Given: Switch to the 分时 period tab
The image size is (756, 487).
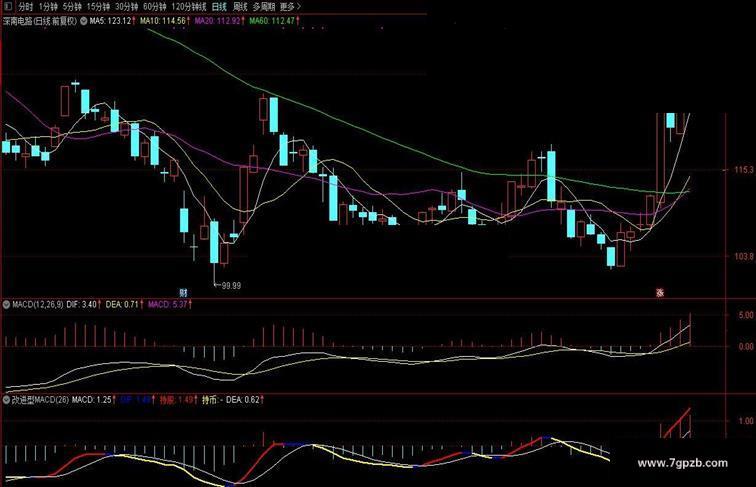Looking at the screenshot, I should click(x=26, y=7).
